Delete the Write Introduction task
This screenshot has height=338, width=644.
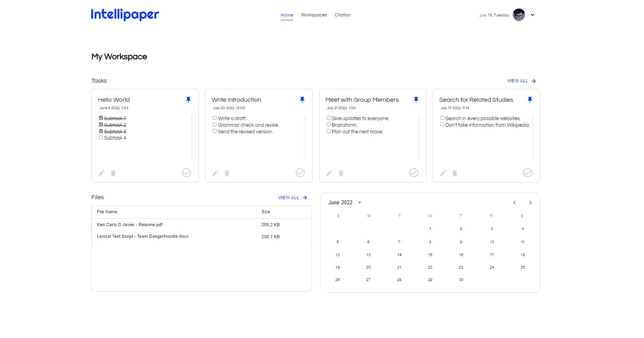tap(227, 173)
